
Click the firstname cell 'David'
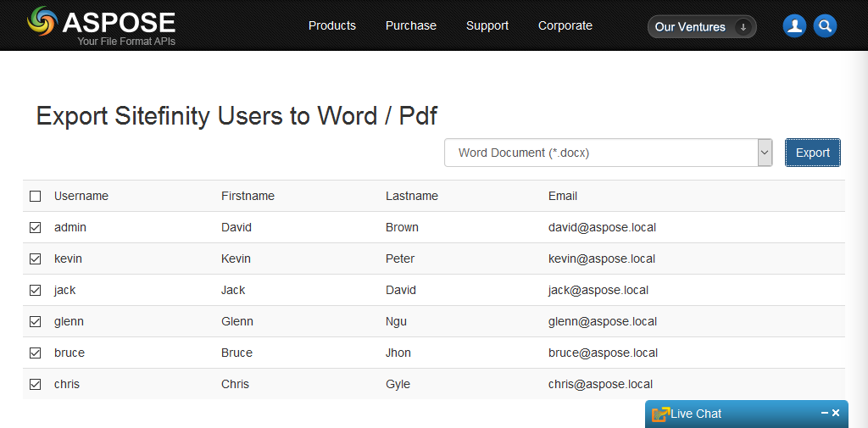point(236,228)
